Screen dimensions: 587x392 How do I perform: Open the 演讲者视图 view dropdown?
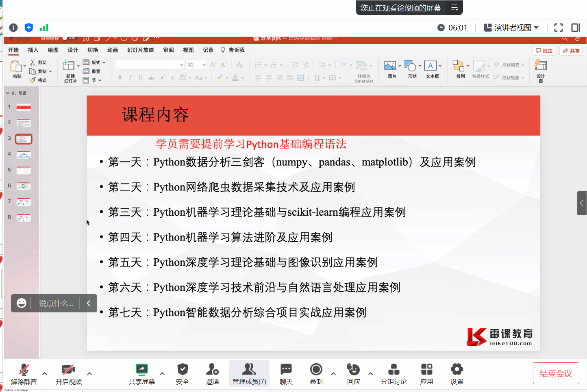click(x=511, y=28)
